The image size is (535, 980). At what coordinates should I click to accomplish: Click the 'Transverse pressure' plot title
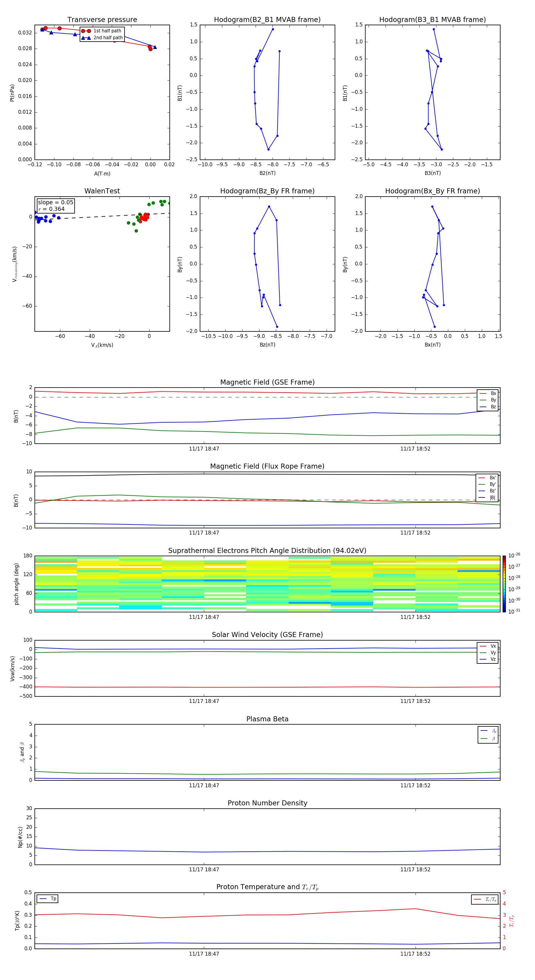[x=102, y=20]
